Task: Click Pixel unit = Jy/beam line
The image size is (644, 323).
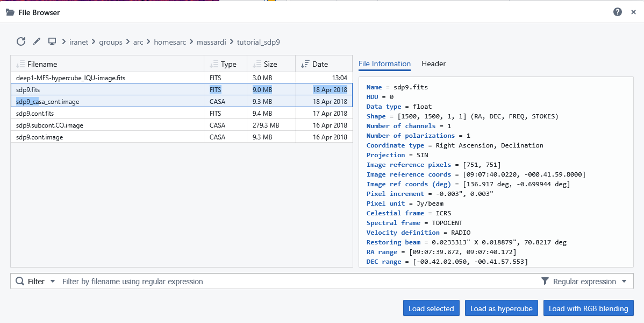Action: (x=405, y=203)
